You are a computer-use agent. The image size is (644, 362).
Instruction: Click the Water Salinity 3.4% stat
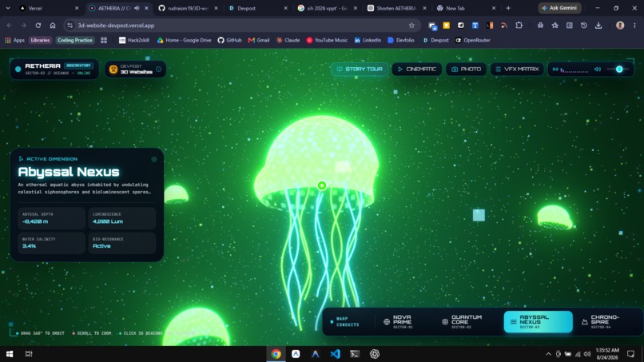52,243
